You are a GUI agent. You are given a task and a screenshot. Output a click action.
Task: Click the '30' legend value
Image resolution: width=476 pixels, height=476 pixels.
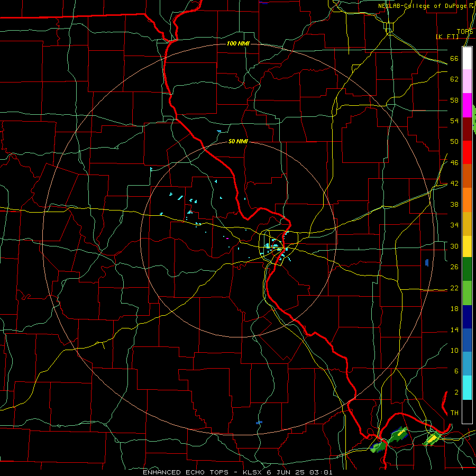point(454,246)
